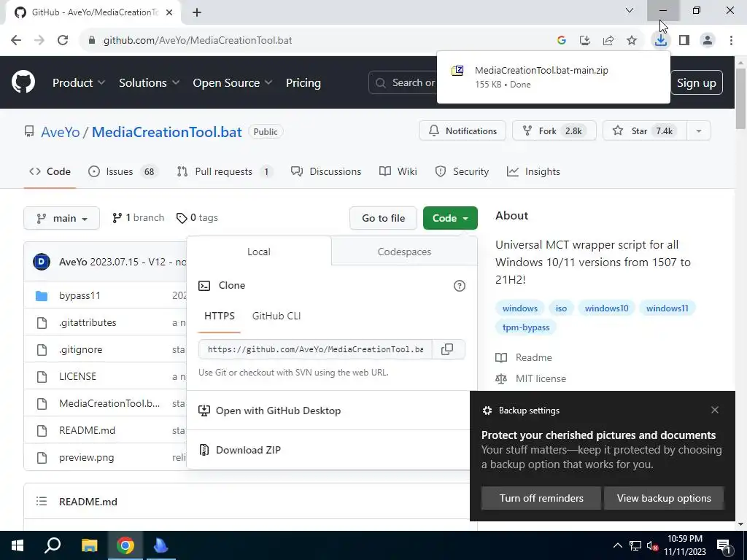Click the muted volume tray icon
Screen dimensions: 747x560
[x=653, y=545]
